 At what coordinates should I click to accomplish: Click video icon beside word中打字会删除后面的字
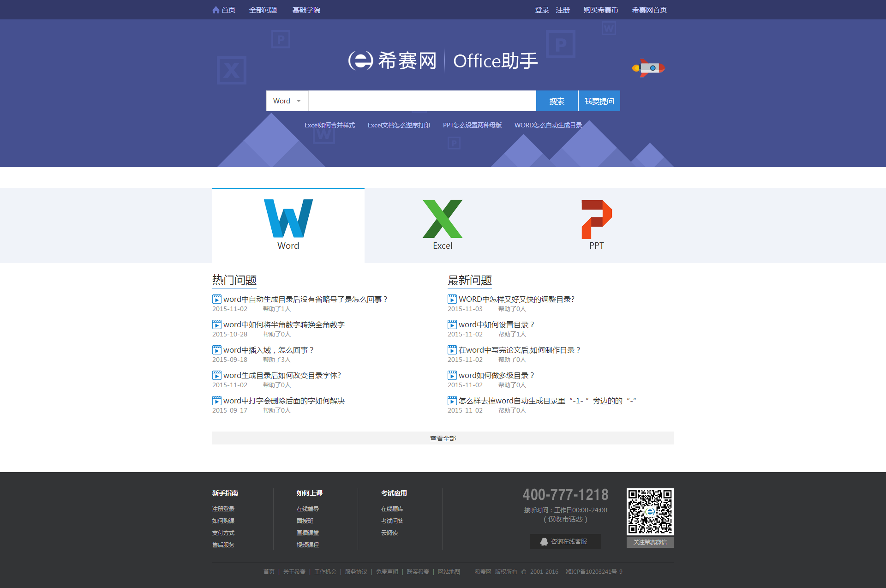tap(217, 401)
